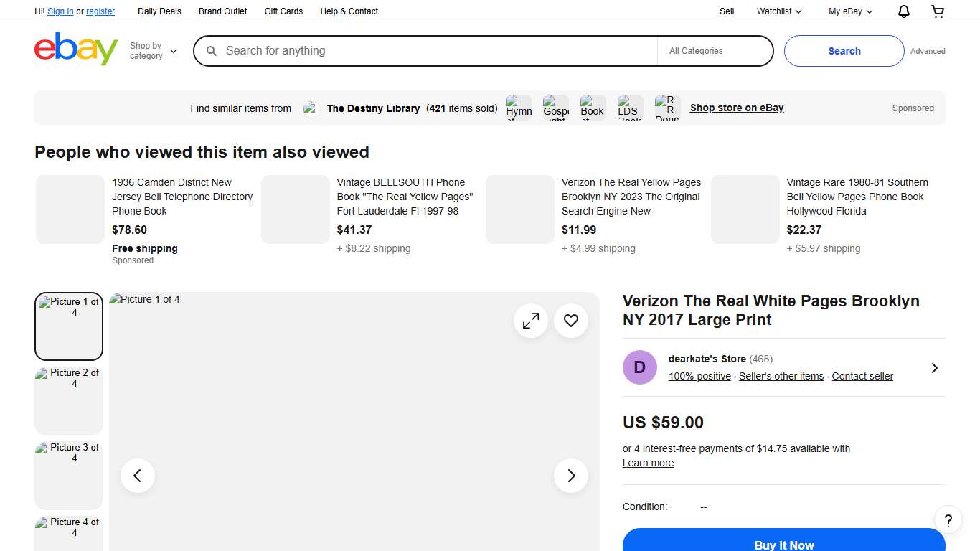Expand the Shop by category menu
This screenshot has width=980, height=551.
click(152, 50)
